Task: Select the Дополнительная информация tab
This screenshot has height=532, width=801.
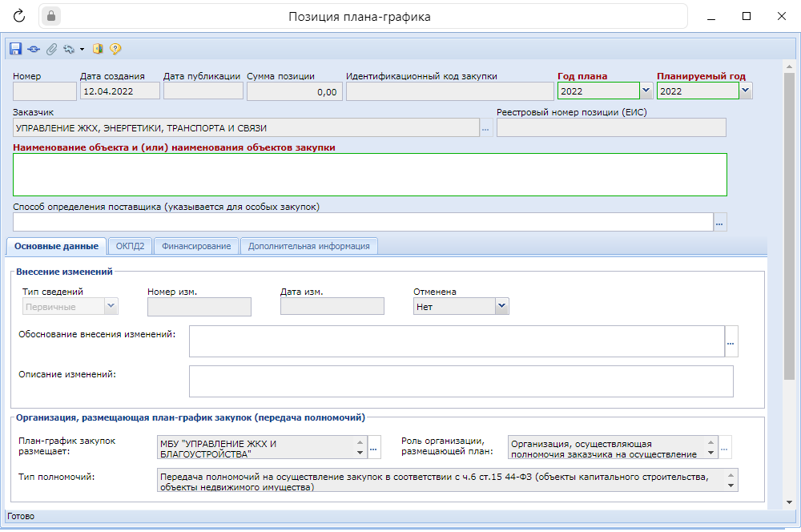Action: [308, 246]
